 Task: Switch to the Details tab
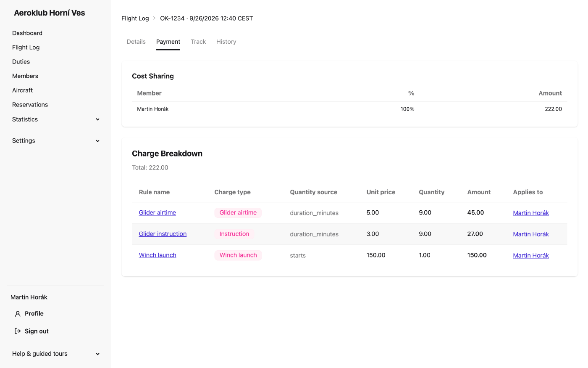tap(136, 42)
